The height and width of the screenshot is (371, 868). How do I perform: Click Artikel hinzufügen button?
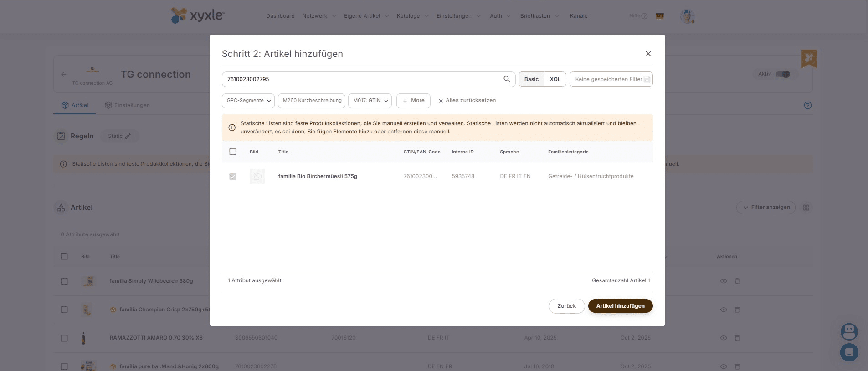(621, 306)
